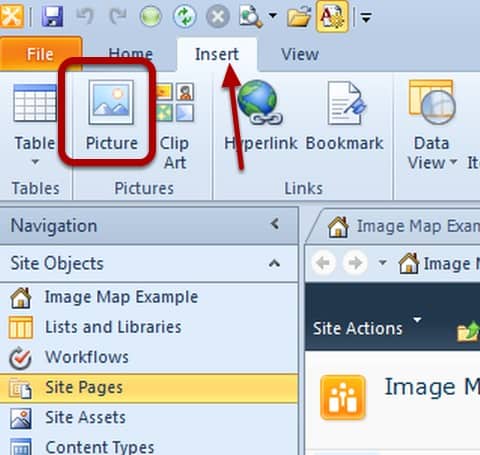Select Site Assets in navigation
Screen dimensions: 480x455
coord(85,417)
